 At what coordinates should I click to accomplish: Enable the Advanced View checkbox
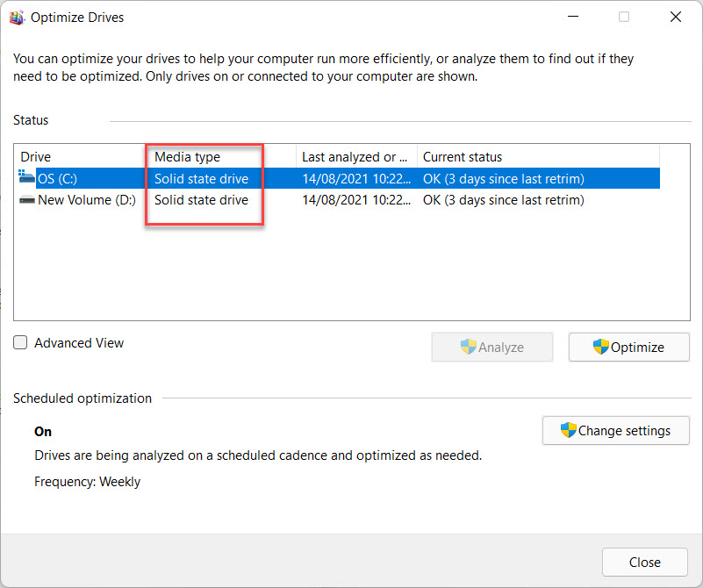(21, 343)
